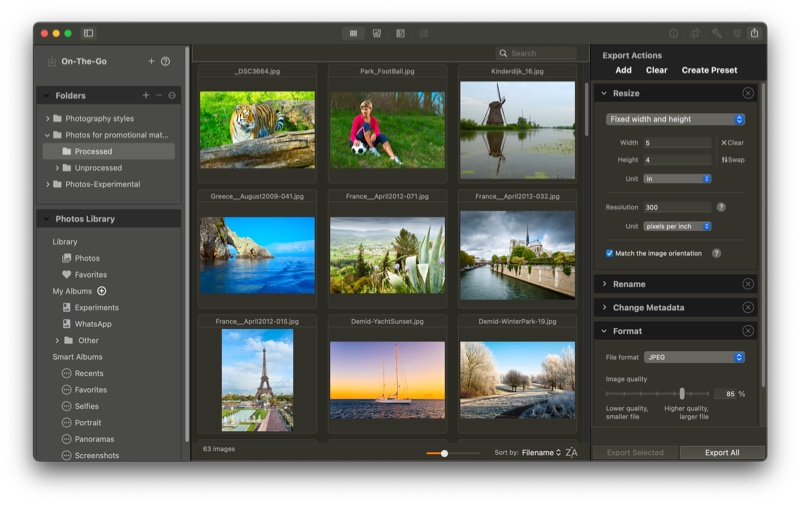800x505 pixels.
Task: Select the tiger photo _DSC3664.jpg
Action: (257, 130)
